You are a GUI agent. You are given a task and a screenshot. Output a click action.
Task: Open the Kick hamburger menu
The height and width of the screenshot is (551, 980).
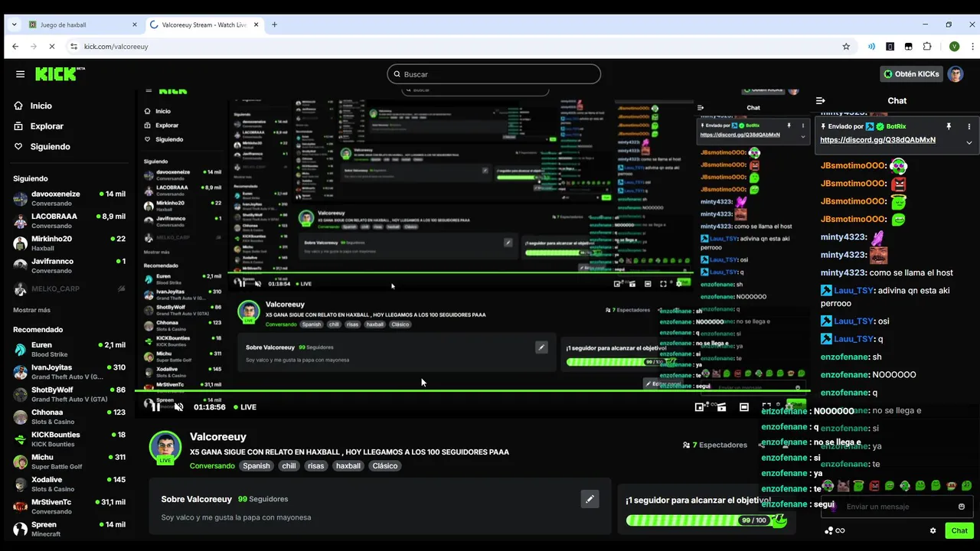click(20, 74)
